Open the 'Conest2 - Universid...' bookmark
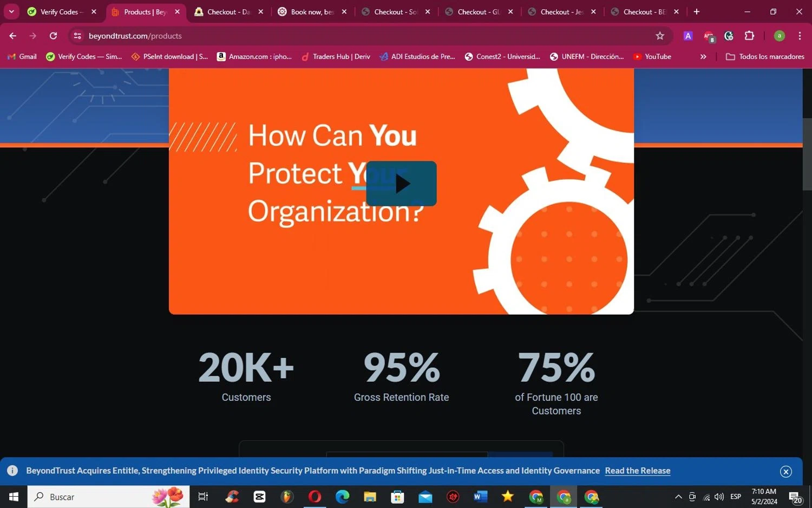Viewport: 812px width, 508px height. [x=502, y=56]
